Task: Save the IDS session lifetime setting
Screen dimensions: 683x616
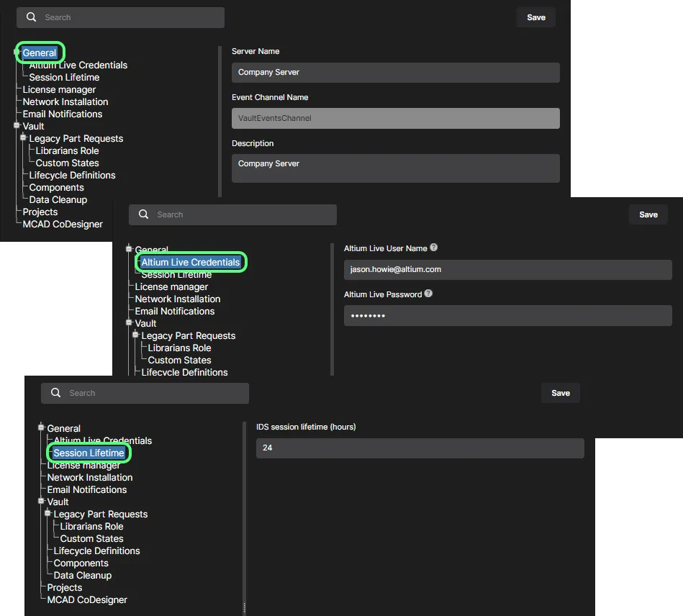Action: click(560, 393)
